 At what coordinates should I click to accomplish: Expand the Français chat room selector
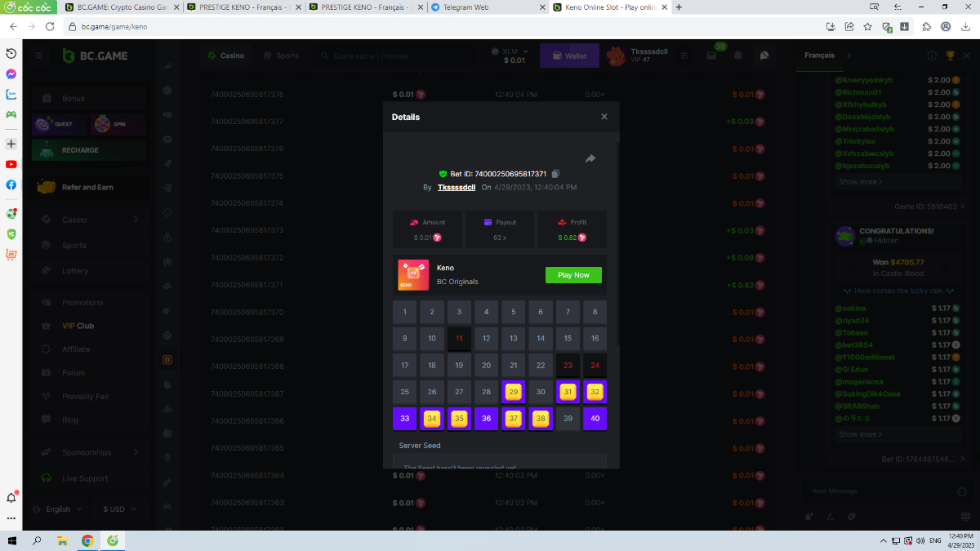848,56
